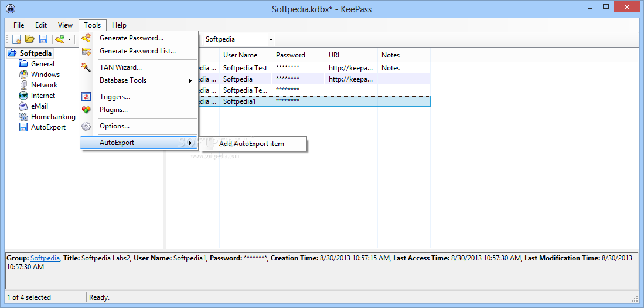The image size is (644, 308).
Task: Select the Network group
Action: pyautogui.click(x=45, y=85)
